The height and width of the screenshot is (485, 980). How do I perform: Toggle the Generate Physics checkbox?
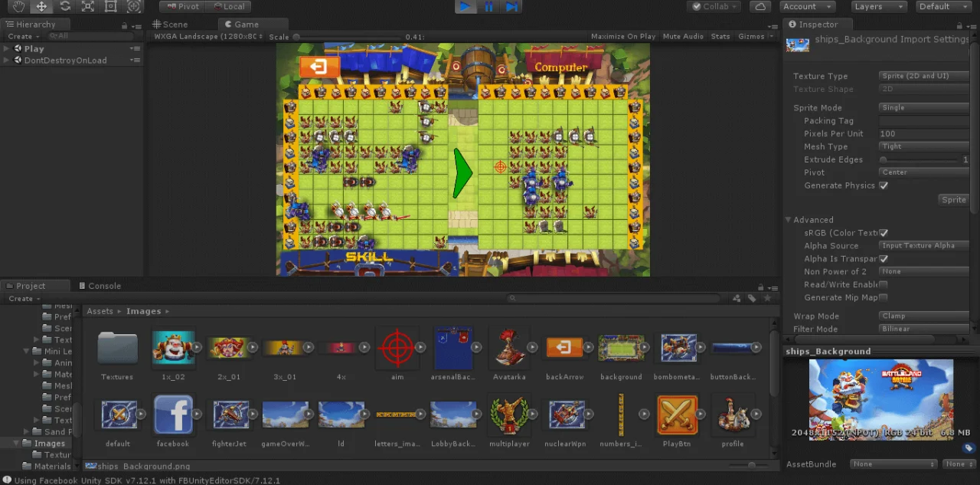click(x=884, y=185)
